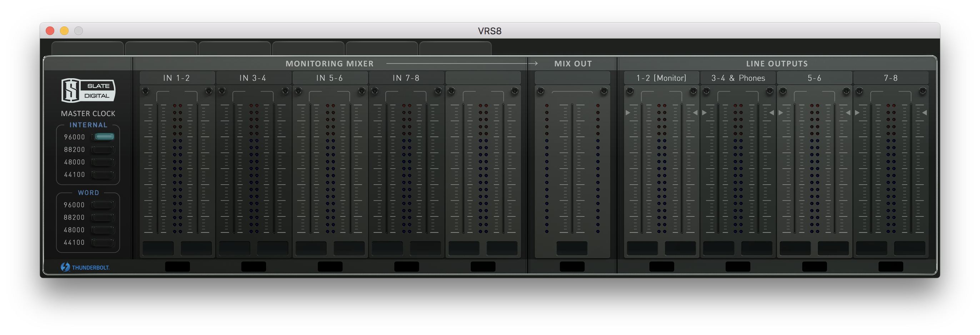Viewport: 980px width, 335px height.
Task: Click the left fader track of IN 1-2
Action: coord(157,168)
